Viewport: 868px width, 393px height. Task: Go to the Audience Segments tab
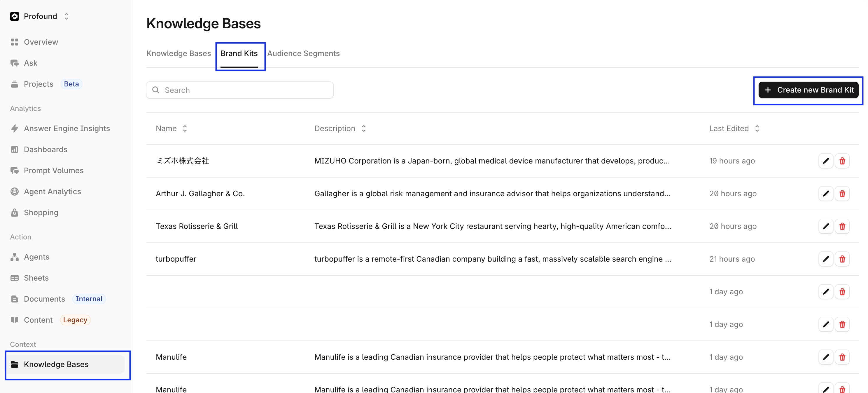(303, 53)
